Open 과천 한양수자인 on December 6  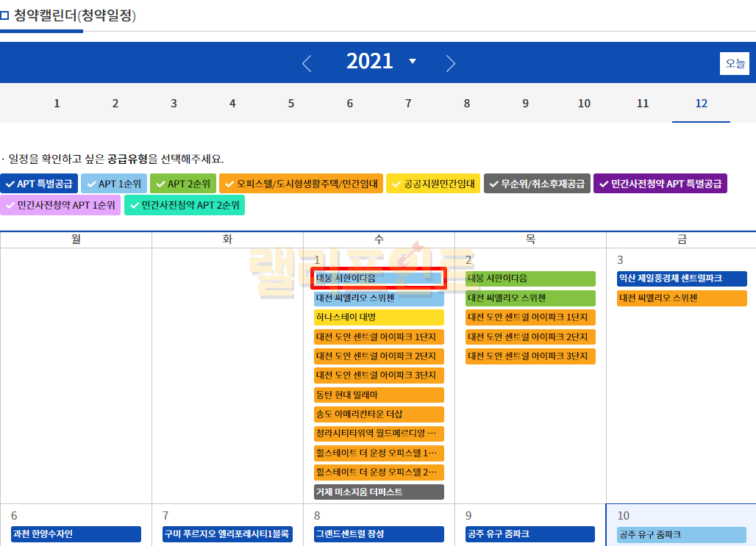coord(76,534)
